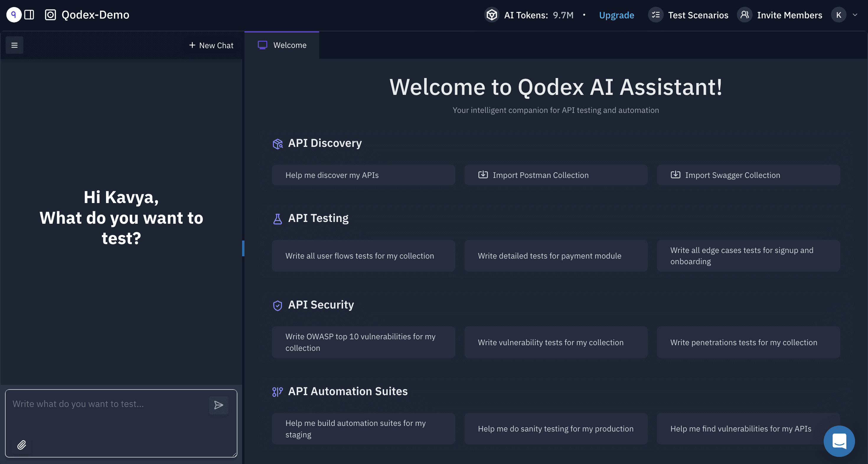868x464 pixels.
Task: Choose Import Postman Collection
Action: [556, 175]
